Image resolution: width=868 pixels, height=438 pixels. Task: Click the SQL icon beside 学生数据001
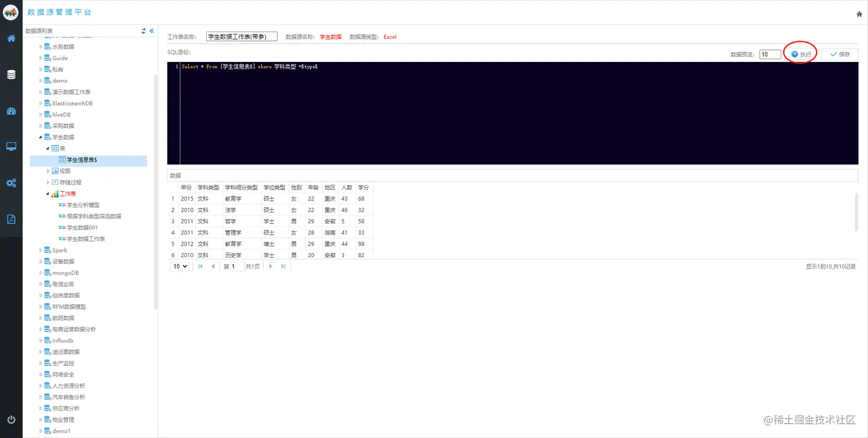click(x=62, y=227)
